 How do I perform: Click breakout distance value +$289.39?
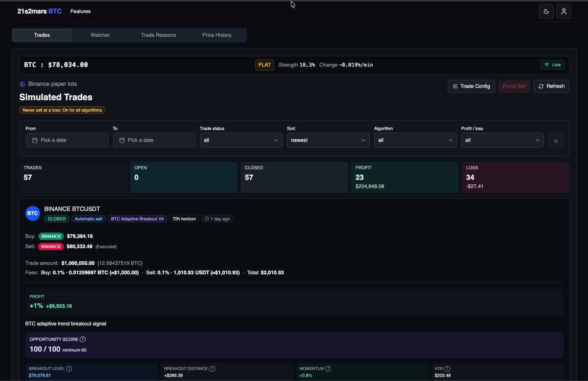click(x=173, y=375)
